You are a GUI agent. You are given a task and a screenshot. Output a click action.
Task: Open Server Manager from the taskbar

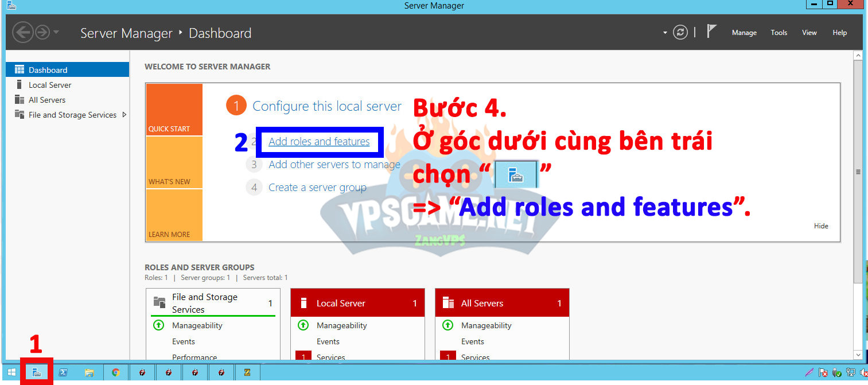point(37,372)
